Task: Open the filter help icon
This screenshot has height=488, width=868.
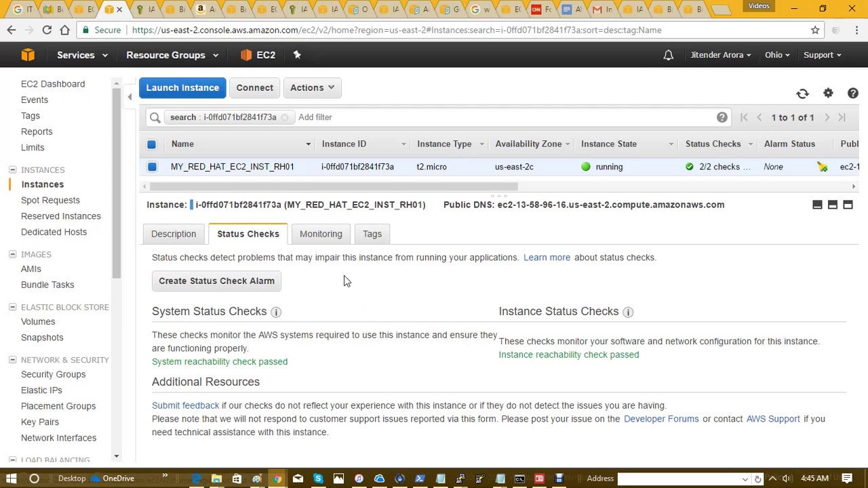Action: pyautogui.click(x=722, y=117)
